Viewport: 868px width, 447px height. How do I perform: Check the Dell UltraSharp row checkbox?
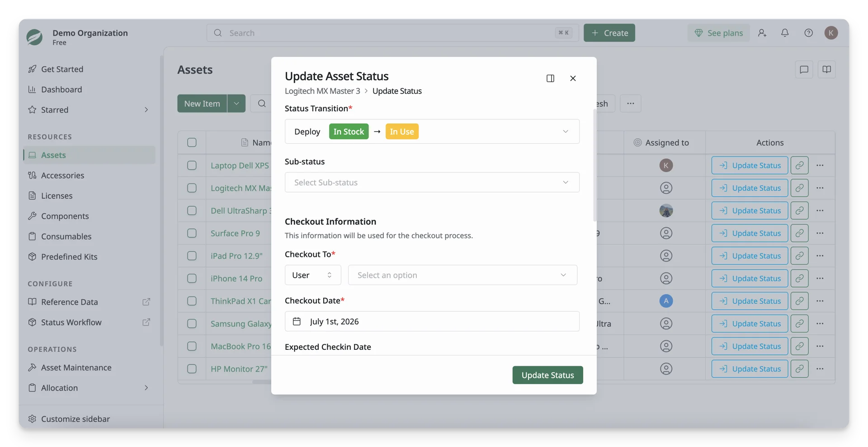coord(192,211)
